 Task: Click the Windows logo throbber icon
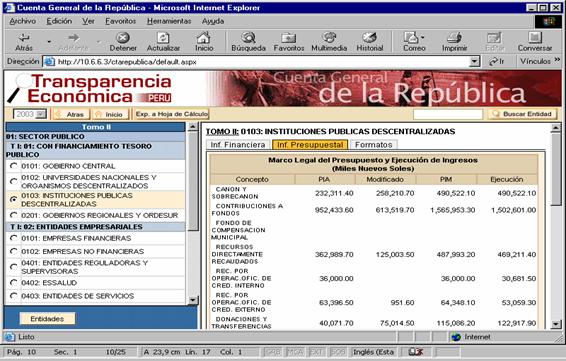548,22
